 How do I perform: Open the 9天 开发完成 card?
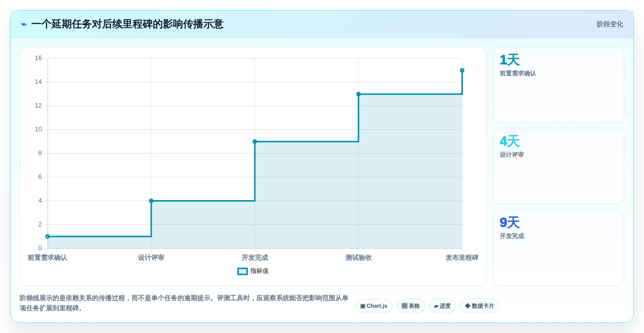(559, 248)
